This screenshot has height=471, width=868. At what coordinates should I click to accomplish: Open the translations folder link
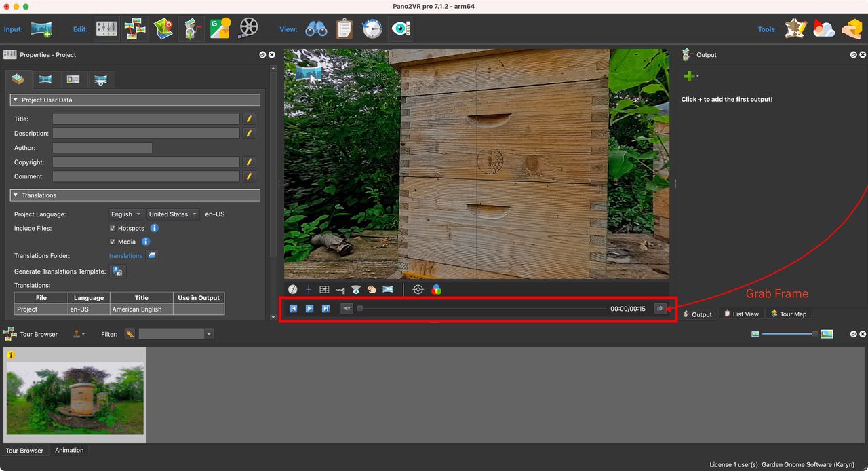click(x=125, y=256)
